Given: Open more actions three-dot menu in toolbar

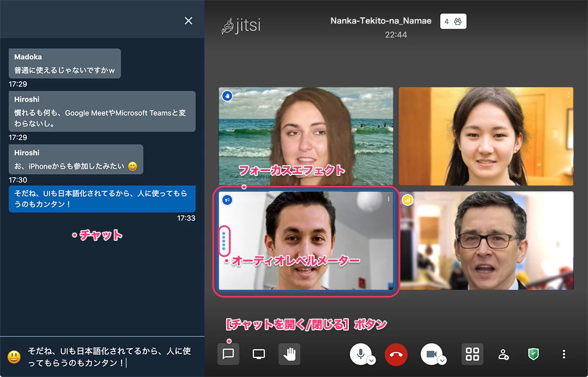Looking at the screenshot, I should pos(564,354).
